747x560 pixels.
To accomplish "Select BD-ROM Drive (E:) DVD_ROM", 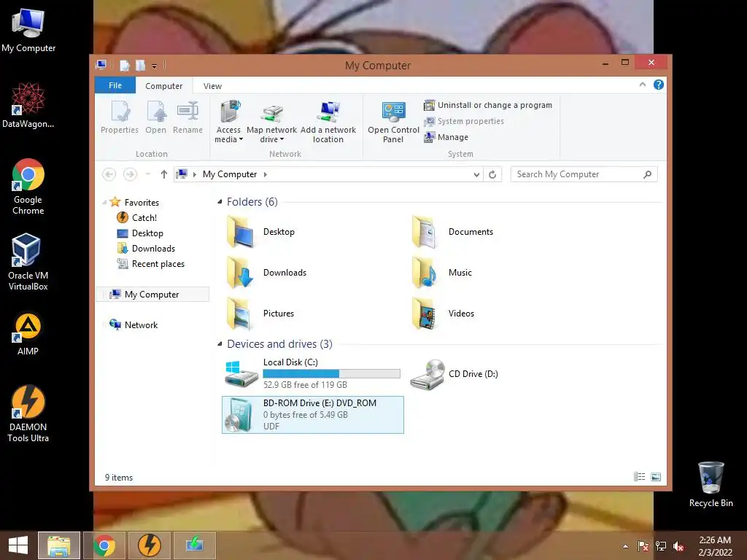I will [313, 415].
